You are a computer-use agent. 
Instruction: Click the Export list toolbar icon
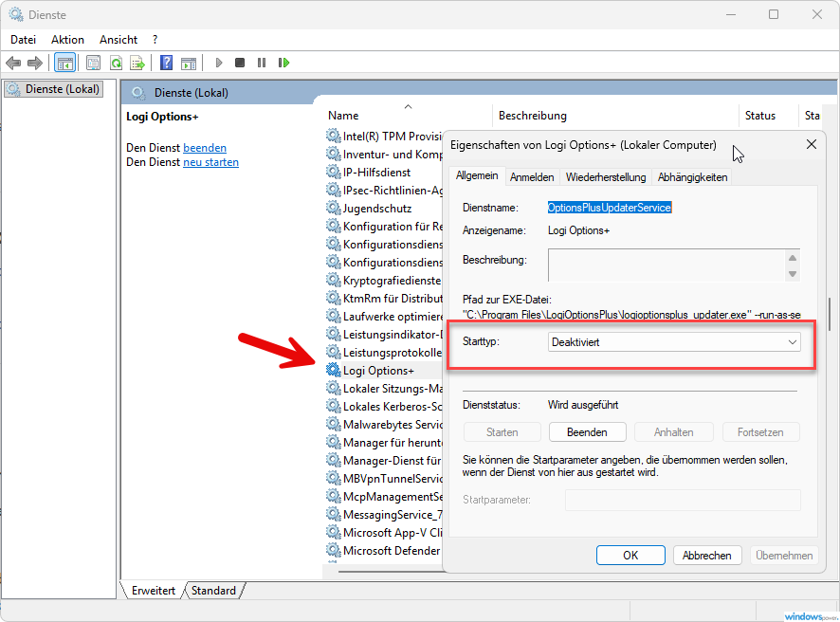click(137, 64)
